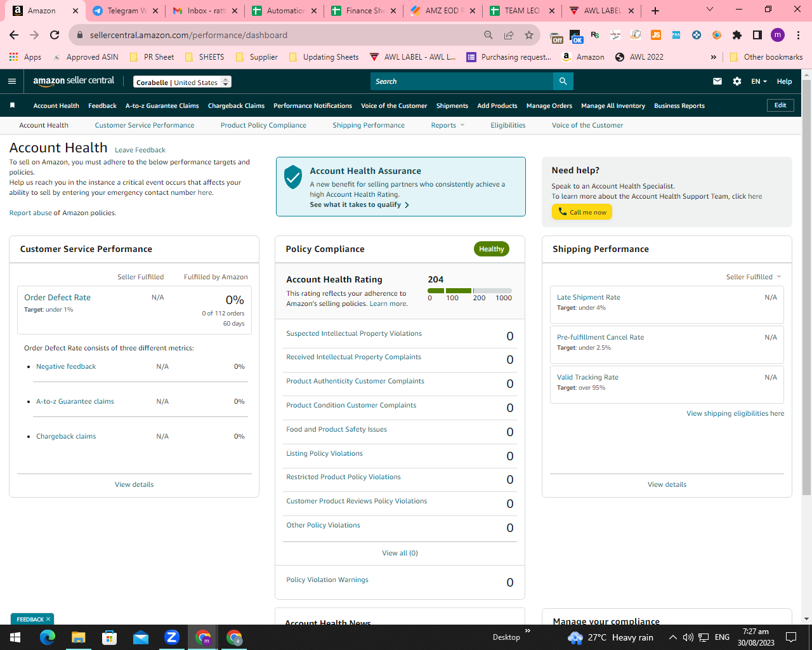Click the phone icon on Call me now
The height and width of the screenshot is (650, 812).
563,212
